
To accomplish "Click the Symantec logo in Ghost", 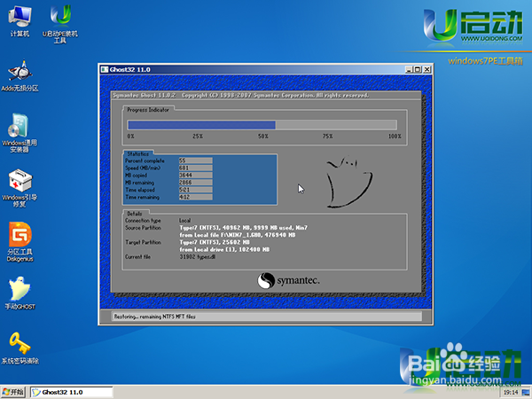I will pos(288,280).
